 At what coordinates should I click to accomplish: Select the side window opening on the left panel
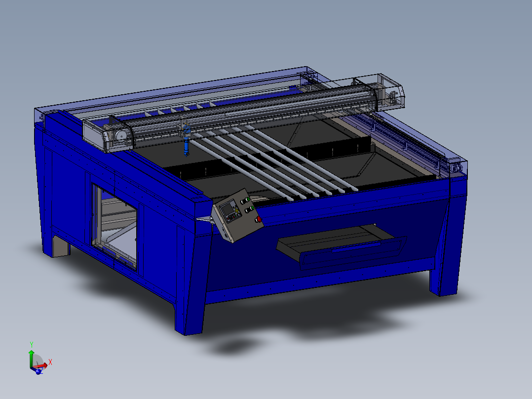click(x=114, y=226)
